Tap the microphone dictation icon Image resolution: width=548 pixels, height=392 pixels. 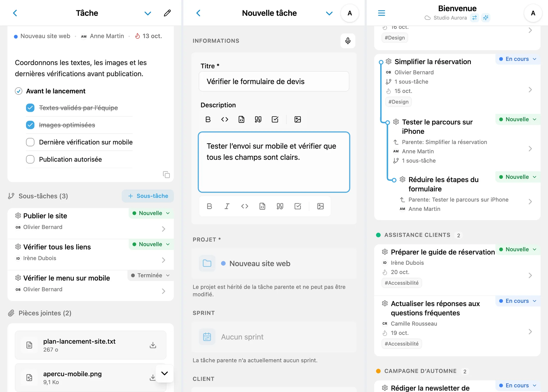[348, 41]
